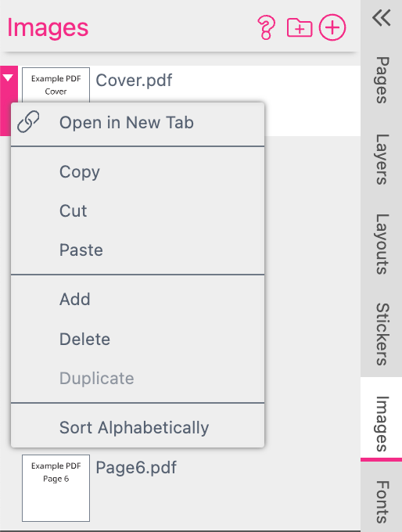The height and width of the screenshot is (532, 402).
Task: Click the add folder icon
Action: [x=300, y=27]
